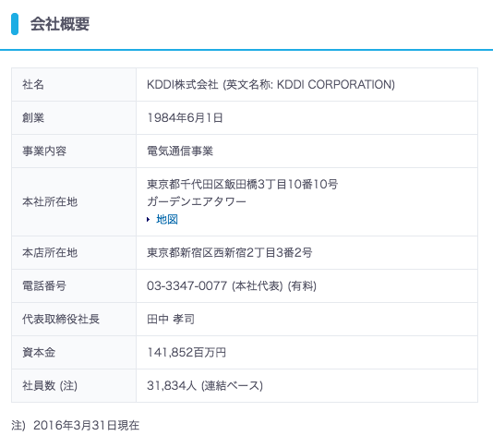Image resolution: width=493 pixels, height=448 pixels.
Task: Select KDDI株式会社 company name value
Action: 183,84
